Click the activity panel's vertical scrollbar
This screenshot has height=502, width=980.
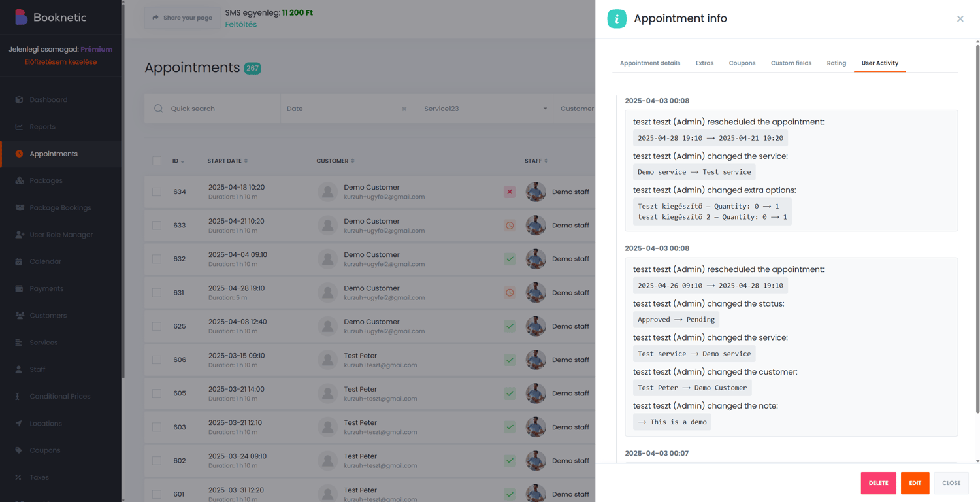click(977, 229)
